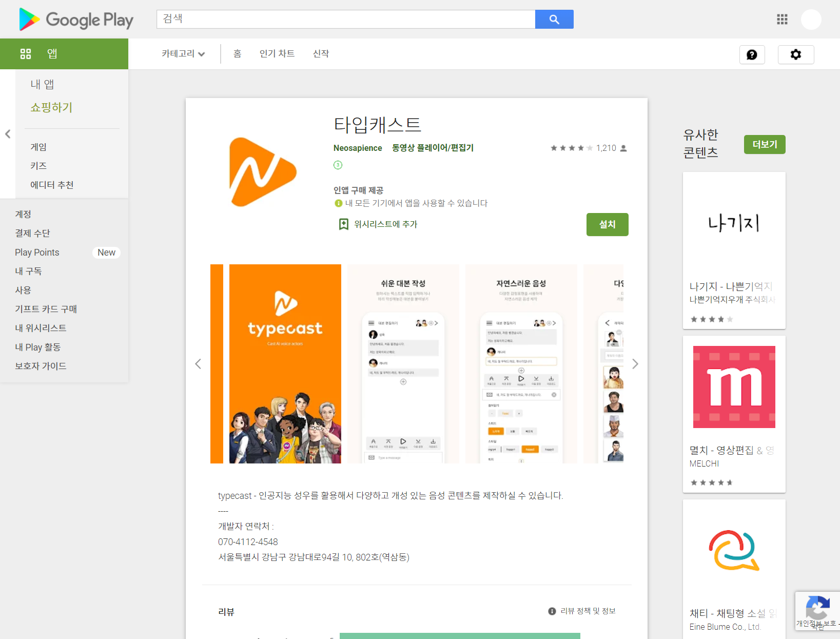840x639 pixels.
Task: Click the 더보기 button for similar content
Action: click(765, 144)
